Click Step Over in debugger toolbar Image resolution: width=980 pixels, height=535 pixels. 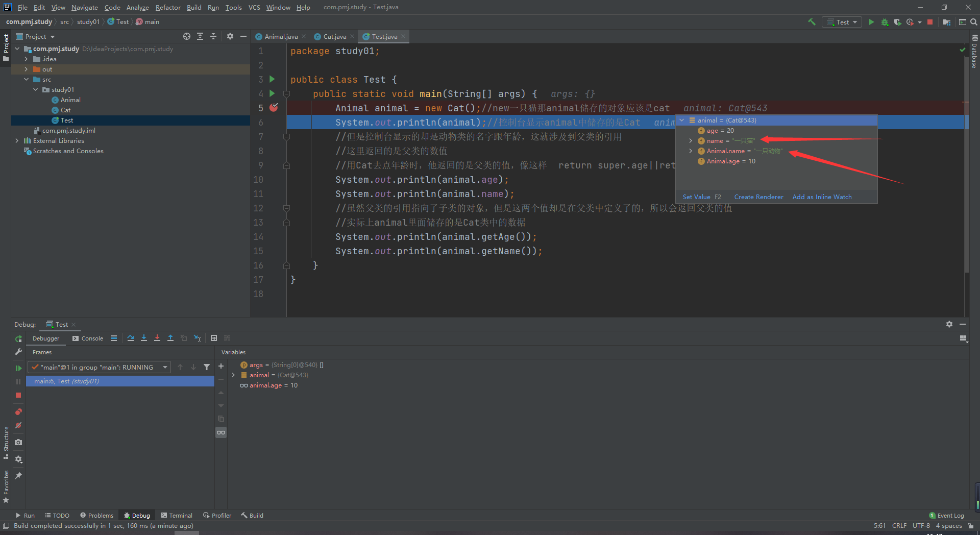tap(131, 338)
